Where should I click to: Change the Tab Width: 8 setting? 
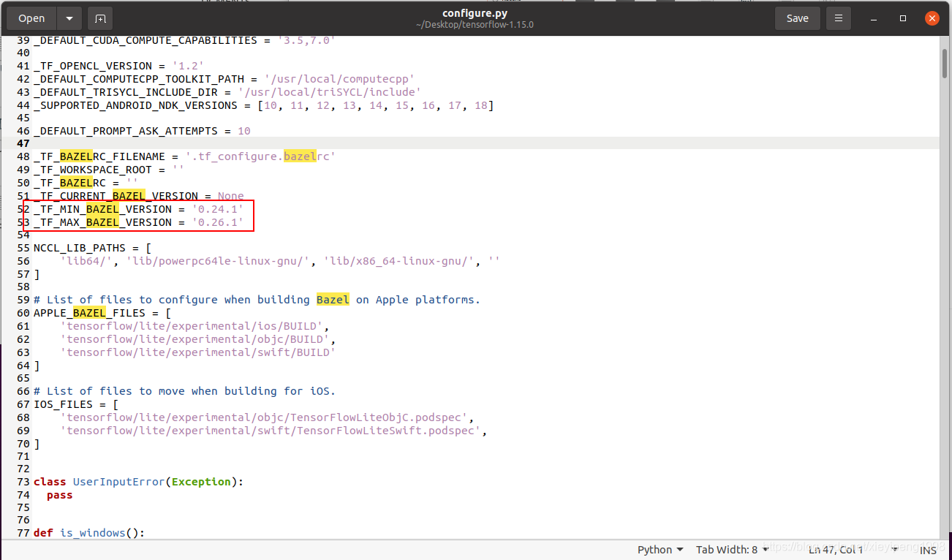coord(732,550)
